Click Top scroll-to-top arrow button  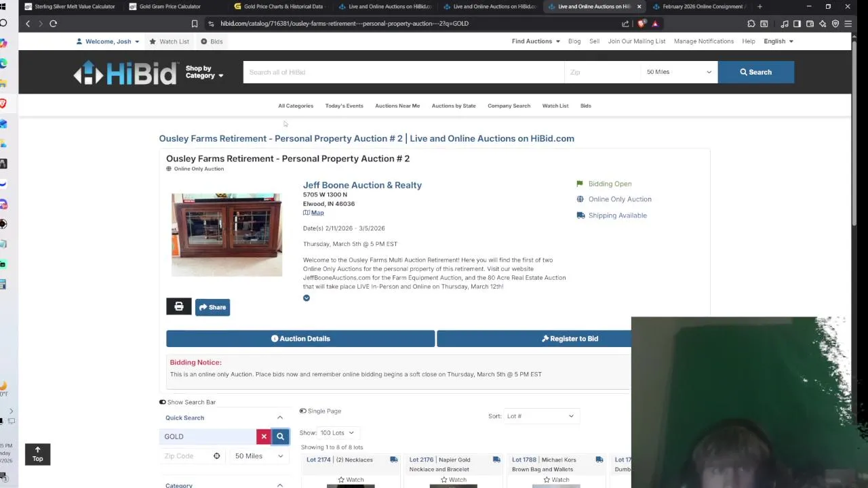point(38,454)
